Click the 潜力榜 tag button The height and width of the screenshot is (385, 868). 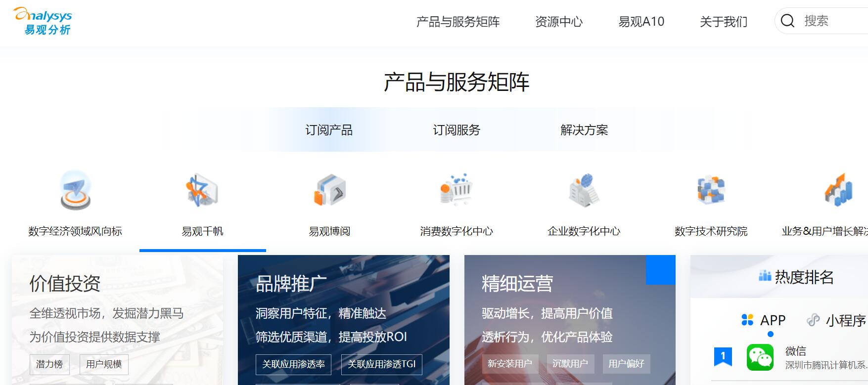tap(49, 364)
